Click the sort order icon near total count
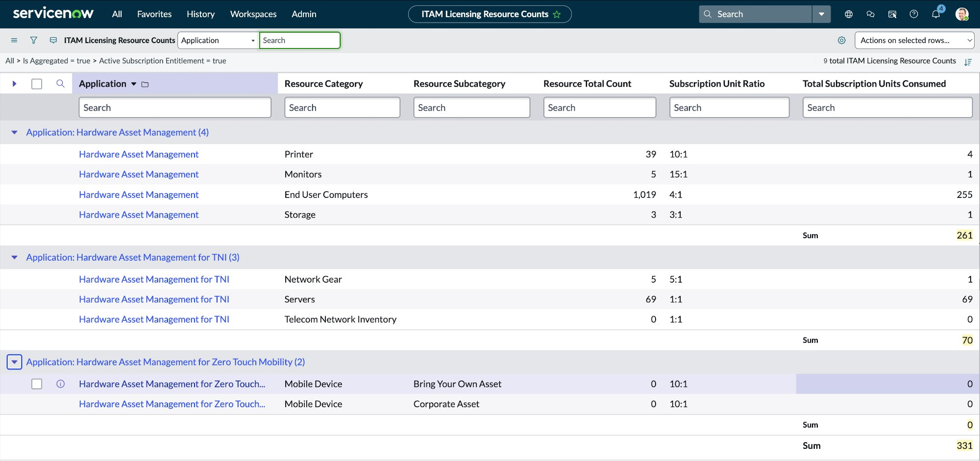Screen dimensions: 980x461 point(968,62)
